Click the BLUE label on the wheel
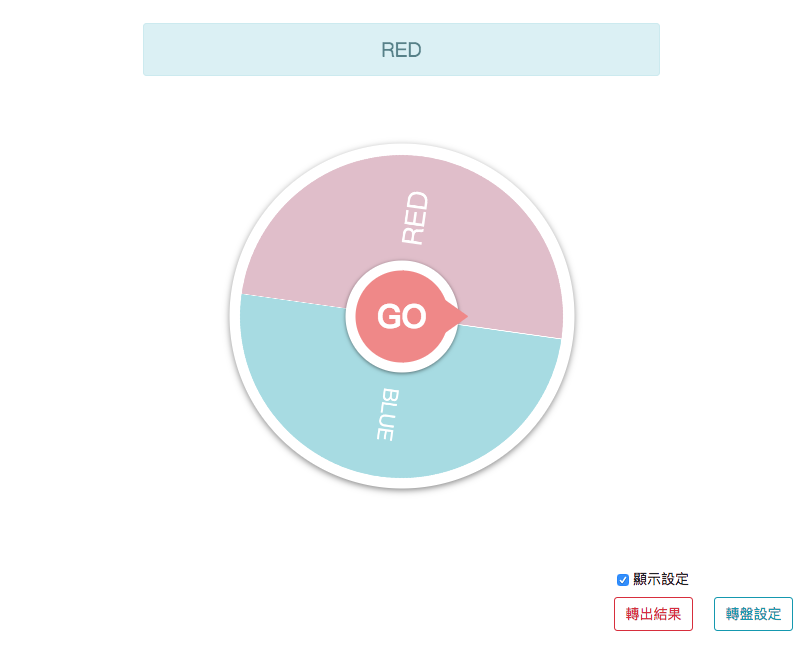 click(x=386, y=415)
